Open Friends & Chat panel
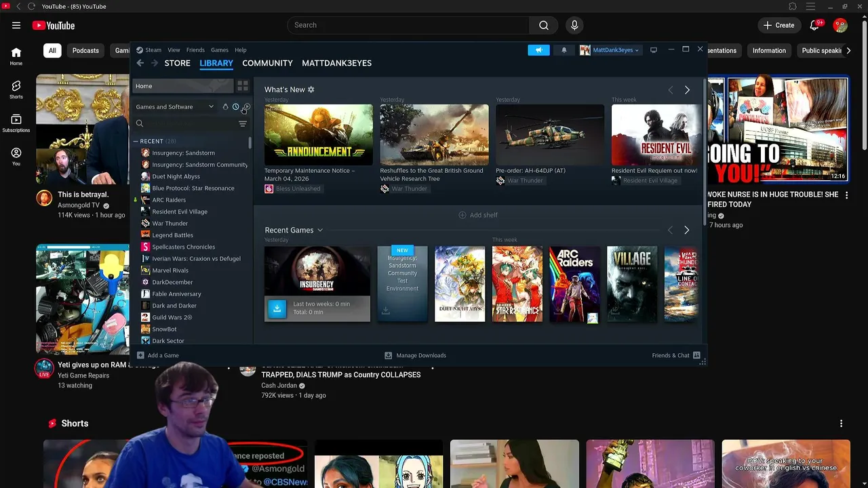 click(x=676, y=355)
